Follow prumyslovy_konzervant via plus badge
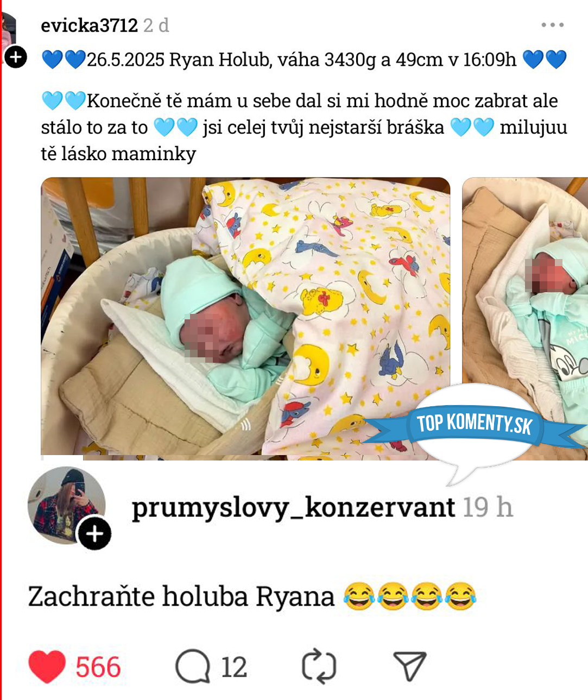The image size is (588, 700). point(94,534)
